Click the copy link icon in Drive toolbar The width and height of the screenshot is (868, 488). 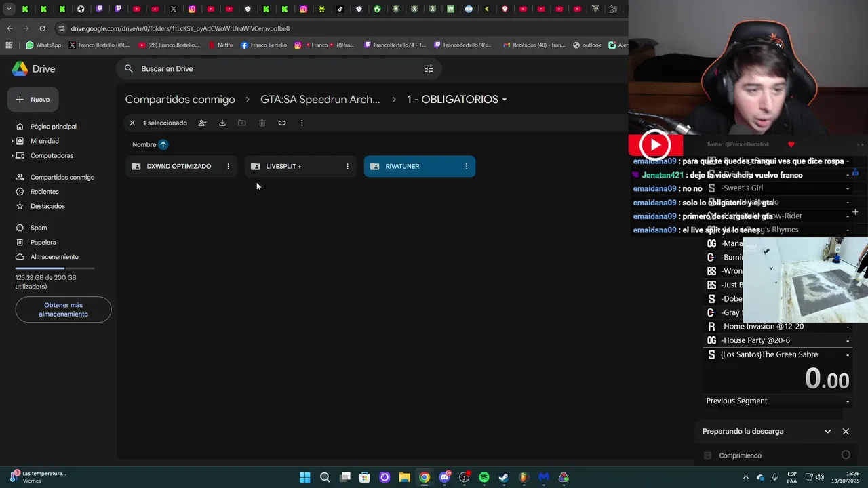click(282, 123)
